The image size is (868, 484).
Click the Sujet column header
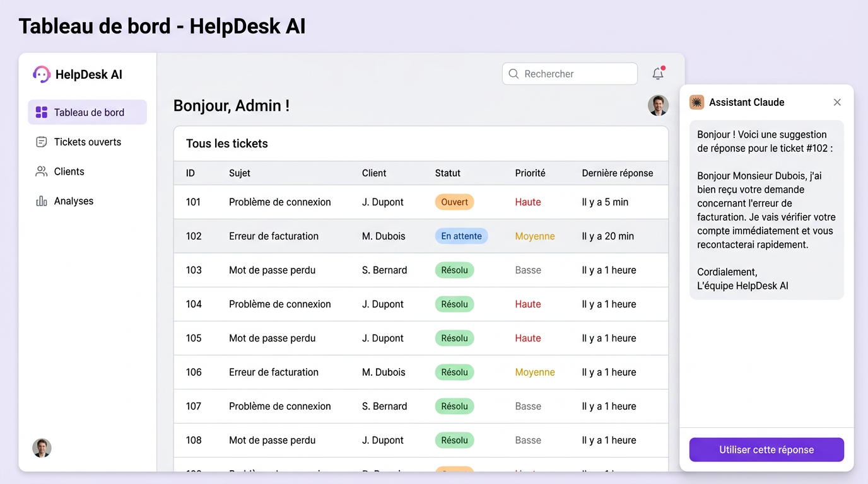[x=240, y=173]
